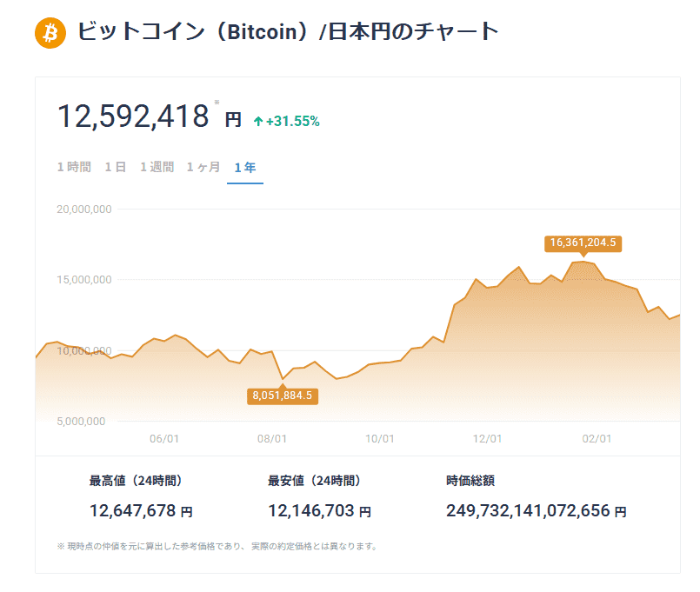
Task: Click the +31.55% percentage change
Action: tap(292, 122)
